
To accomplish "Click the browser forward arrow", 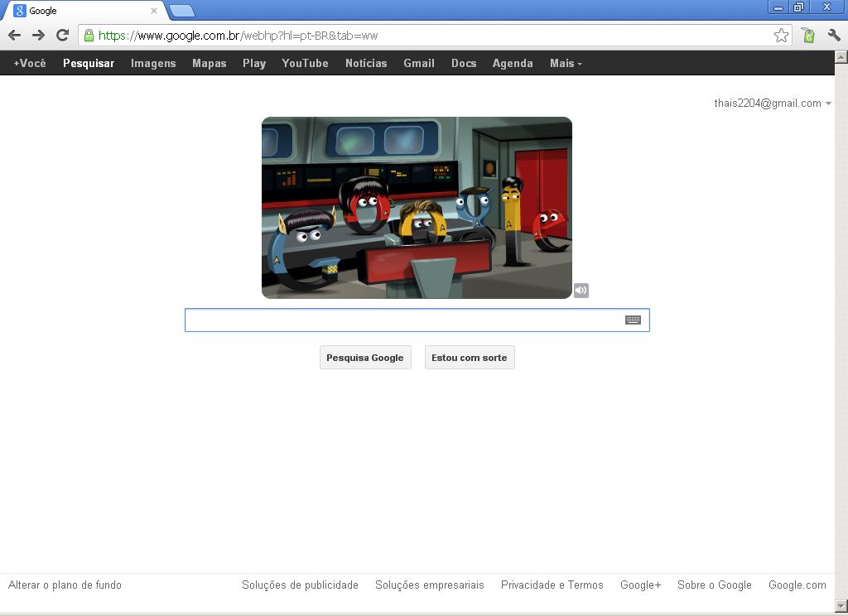I will coord(38,35).
